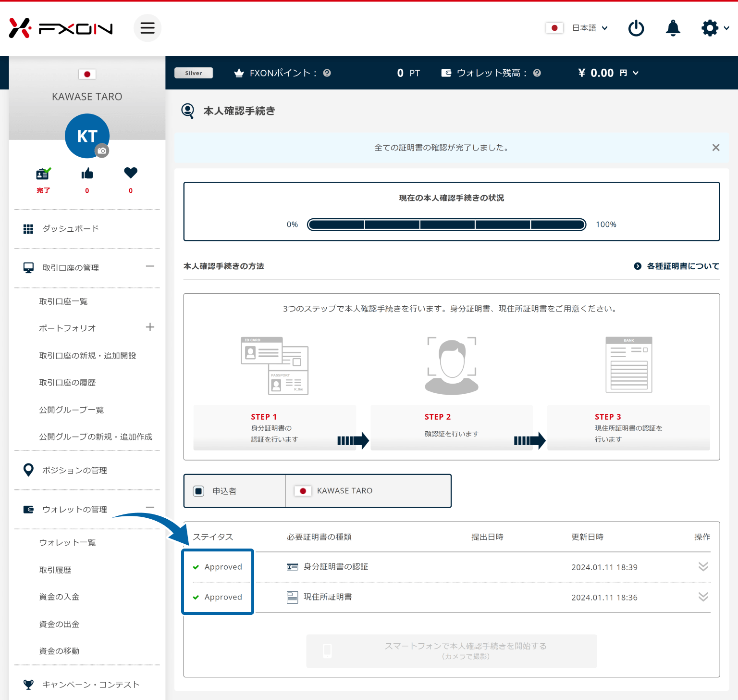
Task: Click the ウォレット残高 help question icon
Action: 537,73
